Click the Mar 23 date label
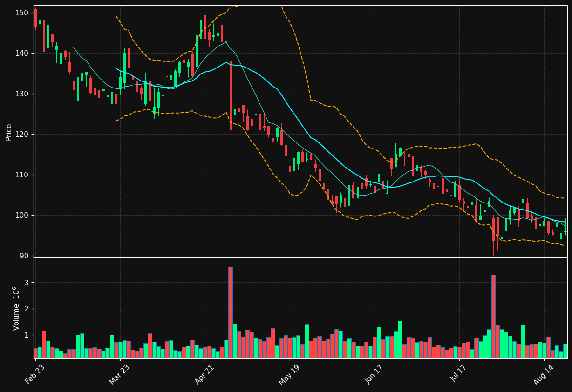 point(120,374)
